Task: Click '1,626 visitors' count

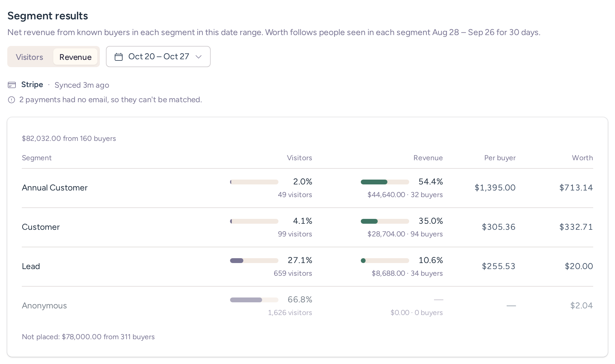Action: tap(290, 313)
